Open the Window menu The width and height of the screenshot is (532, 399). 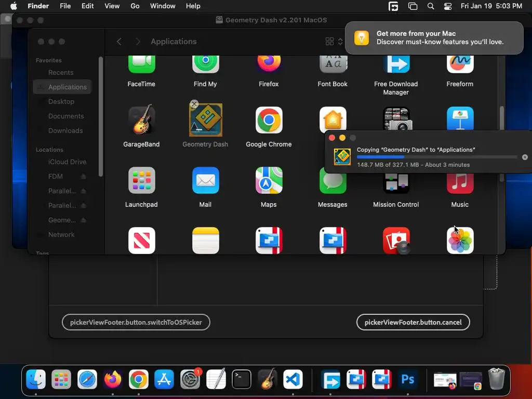click(163, 6)
